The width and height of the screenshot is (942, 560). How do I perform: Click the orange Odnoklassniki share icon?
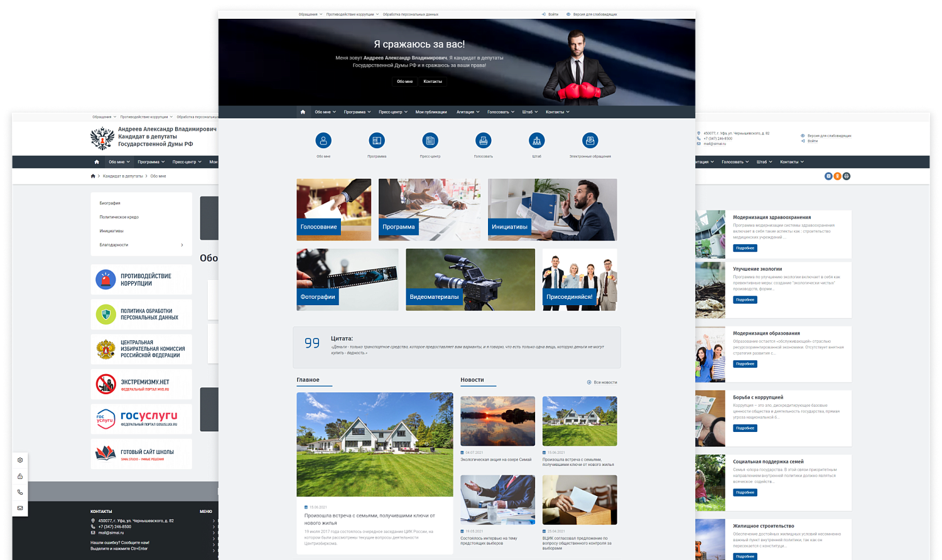tap(837, 176)
